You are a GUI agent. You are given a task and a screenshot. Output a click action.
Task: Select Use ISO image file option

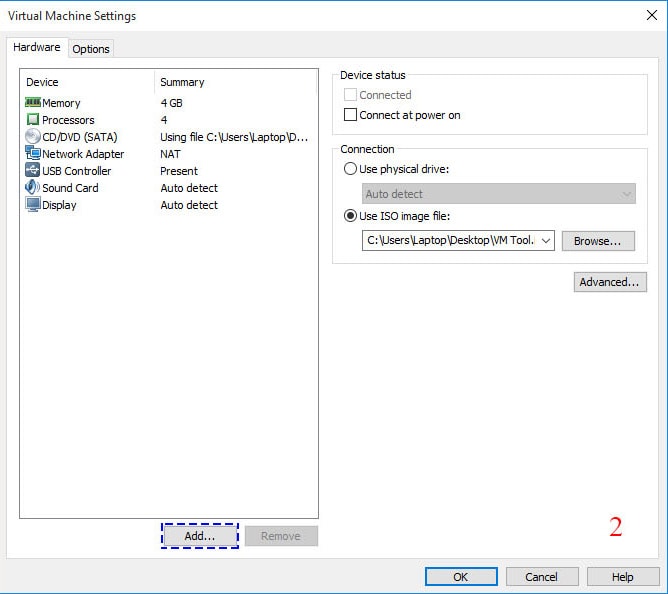coord(350,217)
